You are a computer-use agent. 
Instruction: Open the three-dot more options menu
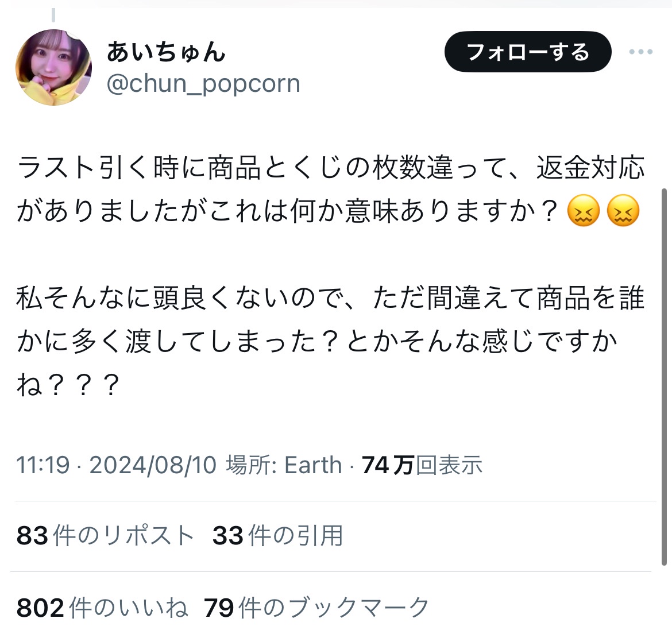pos(641,52)
